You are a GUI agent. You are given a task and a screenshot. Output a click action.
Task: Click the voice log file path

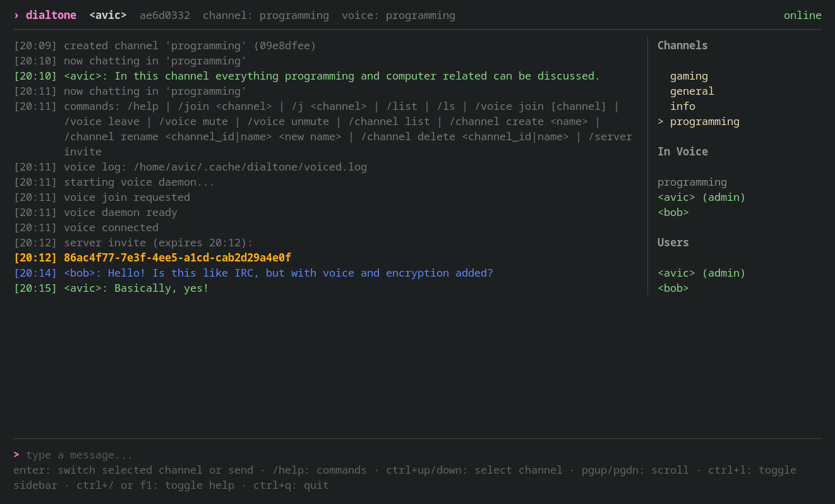pyautogui.click(x=249, y=167)
